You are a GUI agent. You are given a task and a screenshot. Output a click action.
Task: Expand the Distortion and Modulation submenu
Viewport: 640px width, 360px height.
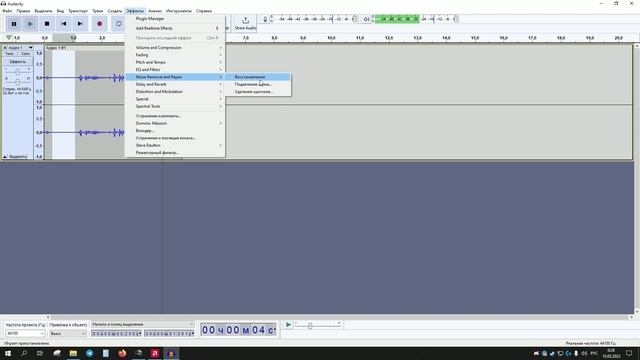[175, 91]
